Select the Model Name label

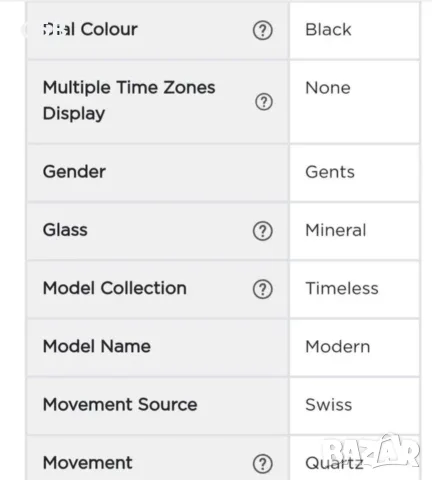[97, 346]
